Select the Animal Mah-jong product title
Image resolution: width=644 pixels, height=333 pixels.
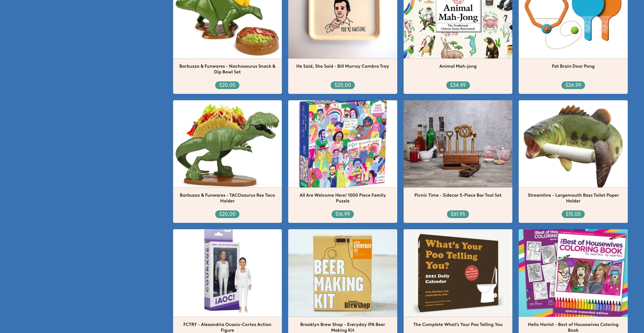(x=458, y=66)
